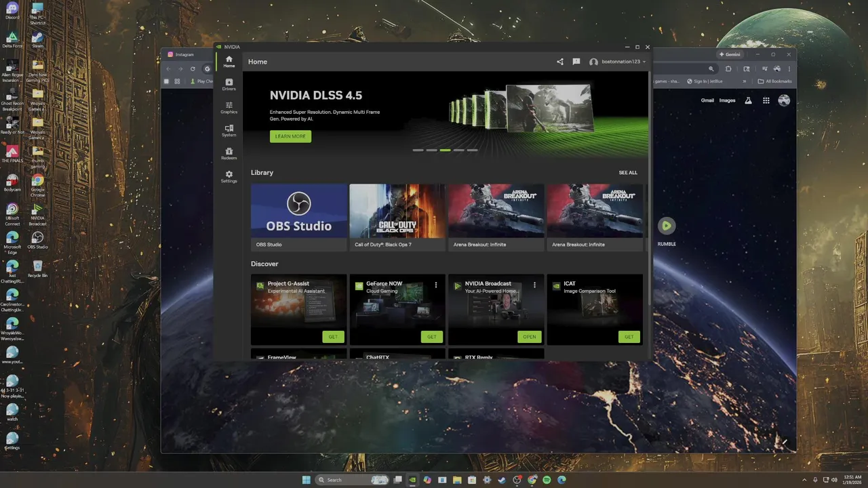Click the Chrome profile avatar in toolbar
This screenshot has width=868, height=488.
(x=776, y=68)
